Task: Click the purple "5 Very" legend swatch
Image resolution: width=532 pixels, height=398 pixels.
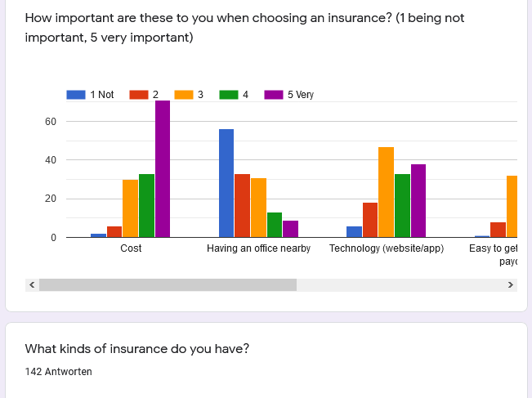Action: click(x=274, y=95)
